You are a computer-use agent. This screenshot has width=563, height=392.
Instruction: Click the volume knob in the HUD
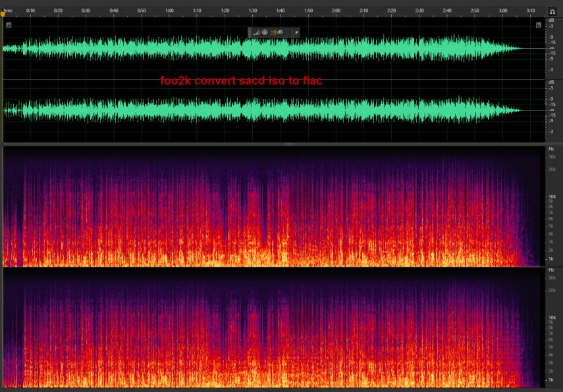tap(265, 32)
